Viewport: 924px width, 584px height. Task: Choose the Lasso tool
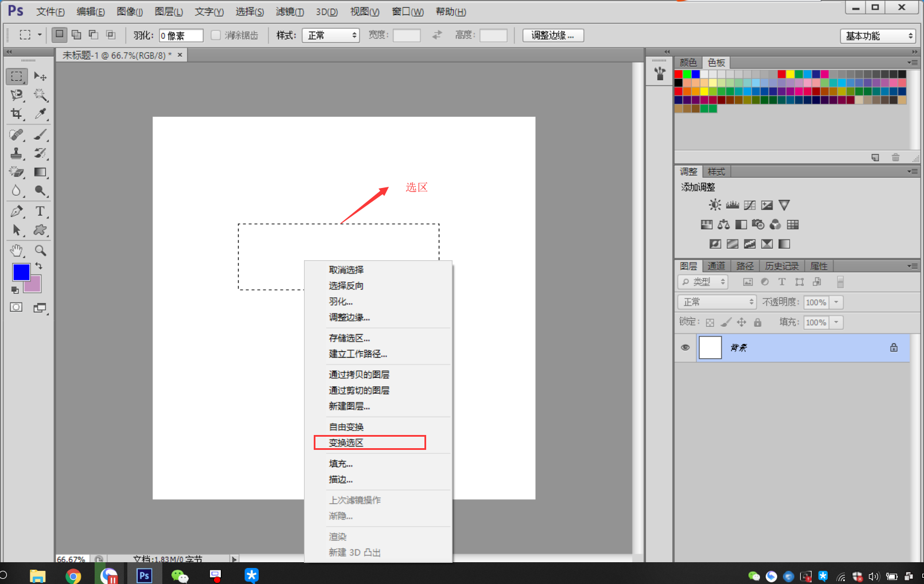coord(17,95)
